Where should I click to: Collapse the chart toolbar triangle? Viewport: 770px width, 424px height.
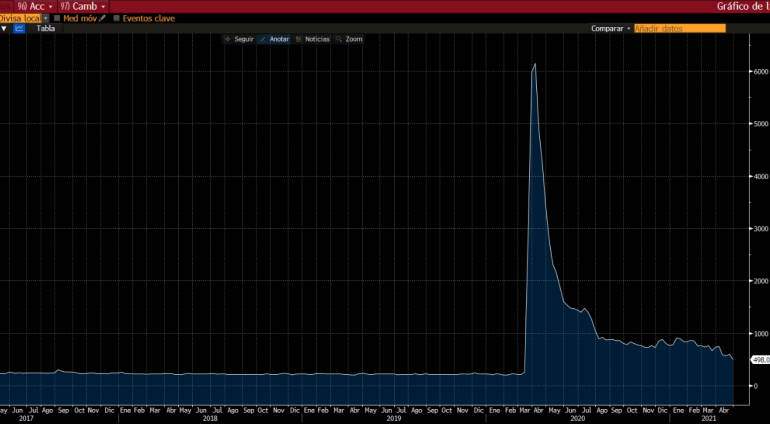pos(4,28)
